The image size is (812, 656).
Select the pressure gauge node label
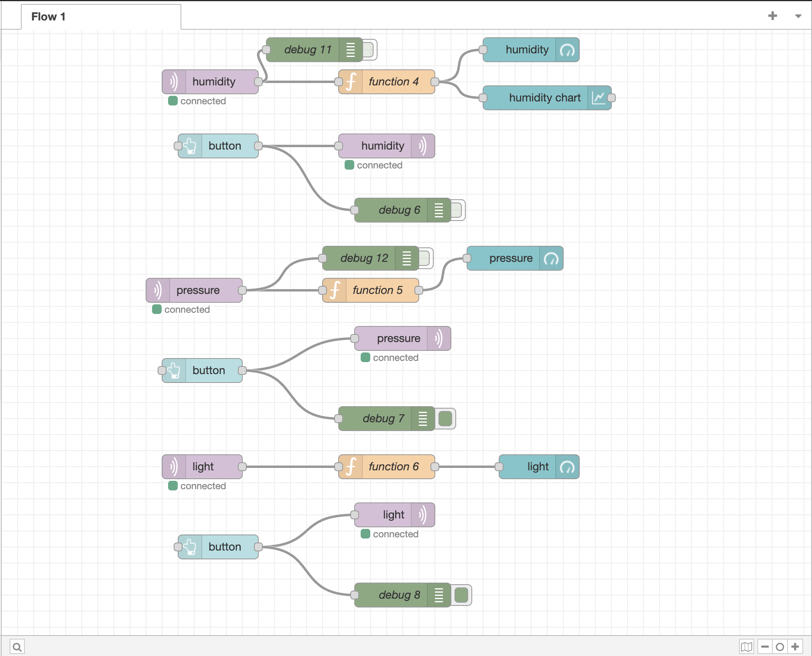(x=511, y=258)
